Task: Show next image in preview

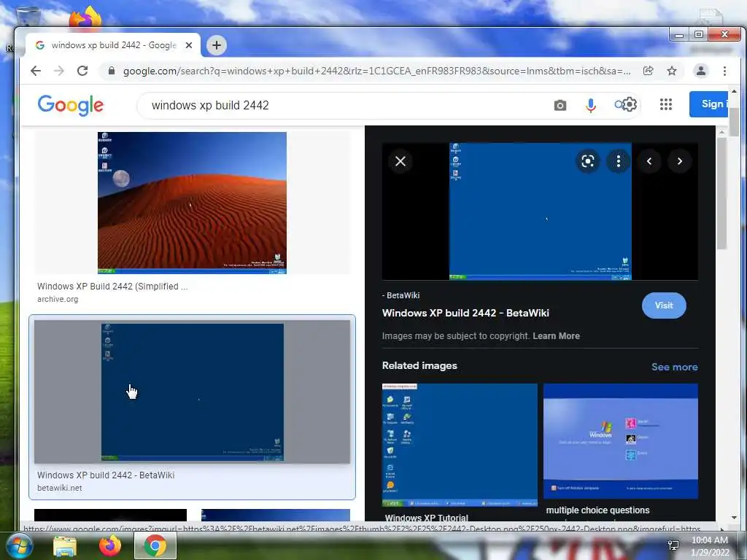Action: (680, 161)
